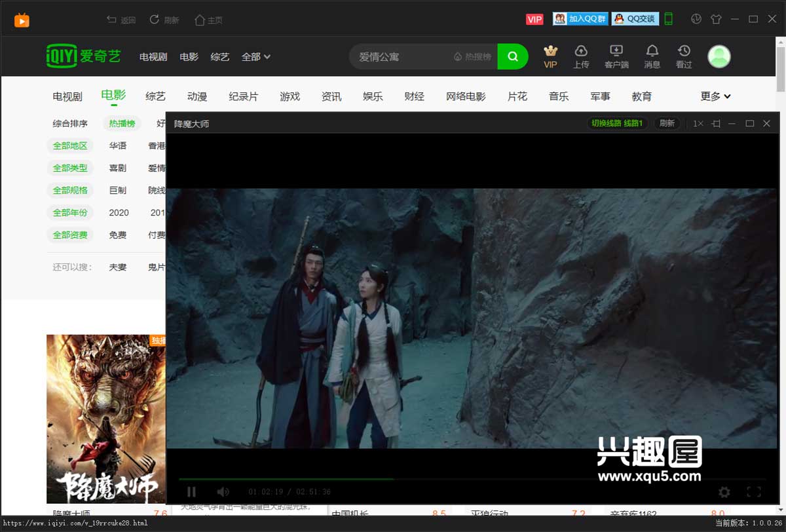Switch to the 网络电影 channel tab
Image resolution: width=786 pixels, height=532 pixels.
coord(466,97)
